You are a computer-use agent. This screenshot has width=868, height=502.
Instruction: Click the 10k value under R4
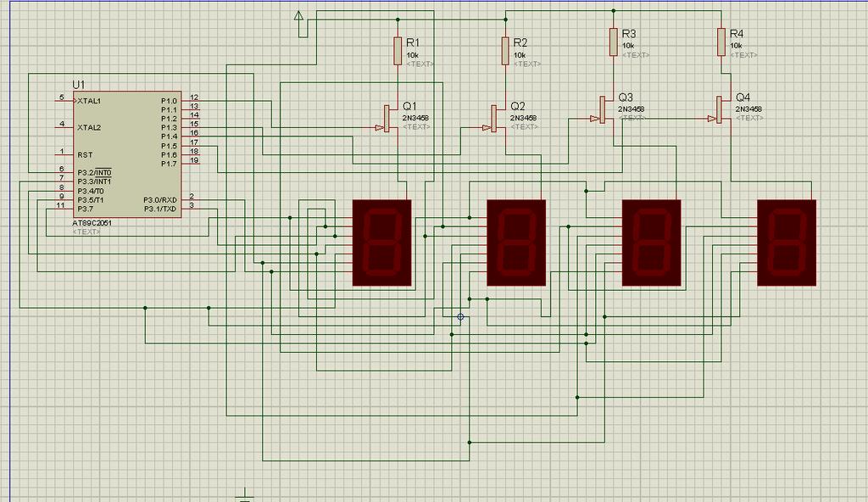pos(736,46)
